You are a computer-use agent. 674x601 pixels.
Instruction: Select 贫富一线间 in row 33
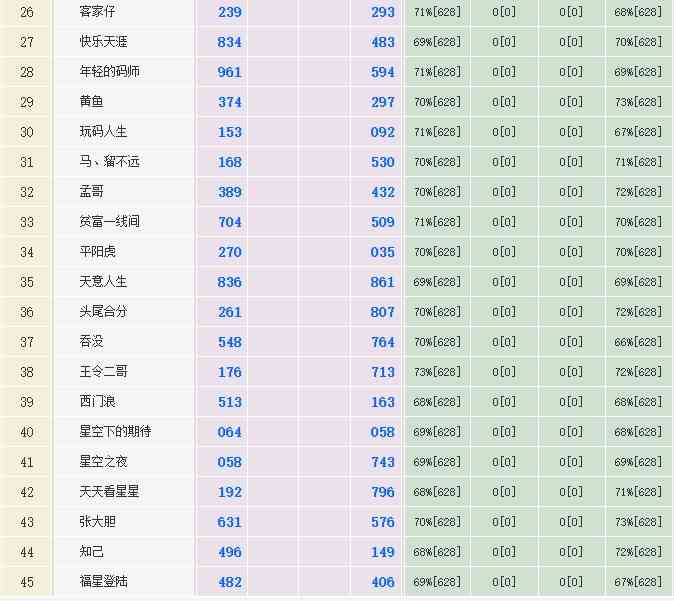point(110,222)
